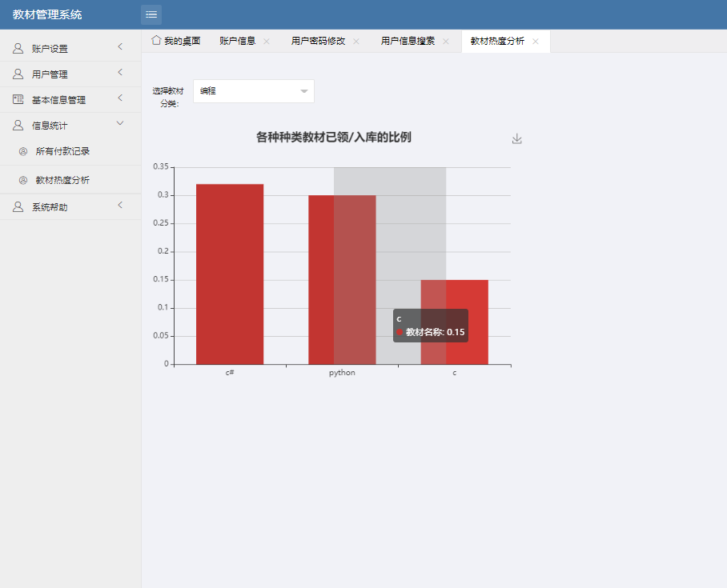727x588 pixels.
Task: Expand the 系统帮助 menu chevron
Action: (120, 205)
